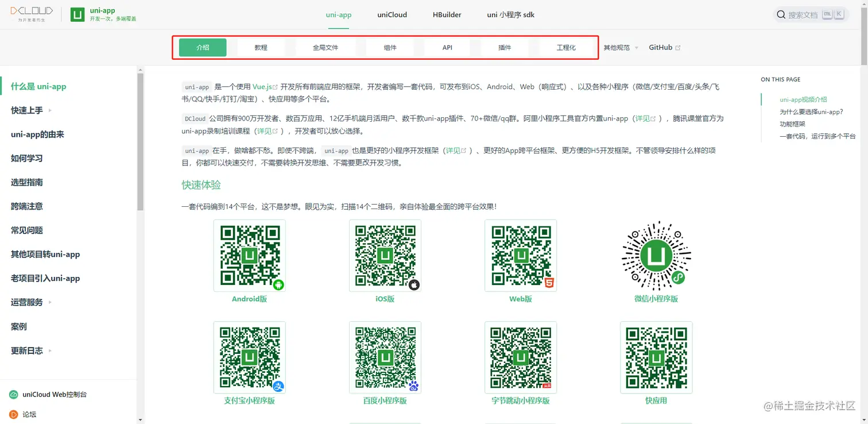Click the search magnifier icon
This screenshot has width=868, height=424.
(781, 14)
